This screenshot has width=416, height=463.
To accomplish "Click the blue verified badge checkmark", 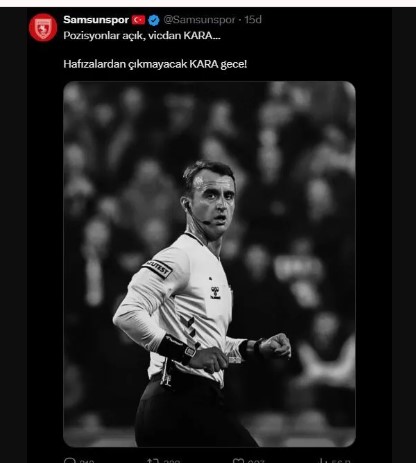I will click(x=154, y=20).
